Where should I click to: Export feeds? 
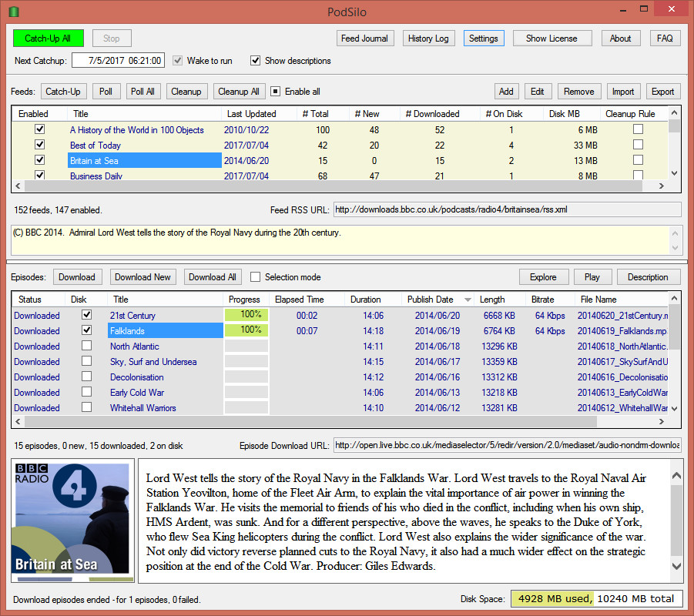pos(663,92)
